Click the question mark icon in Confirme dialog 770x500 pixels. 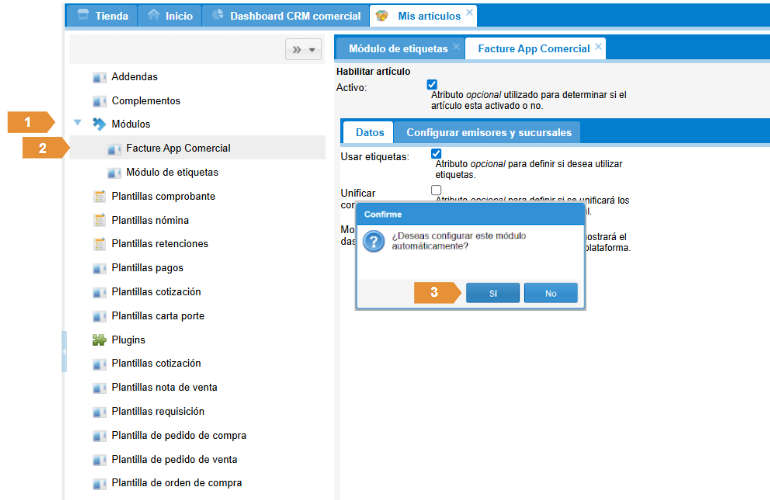point(374,242)
